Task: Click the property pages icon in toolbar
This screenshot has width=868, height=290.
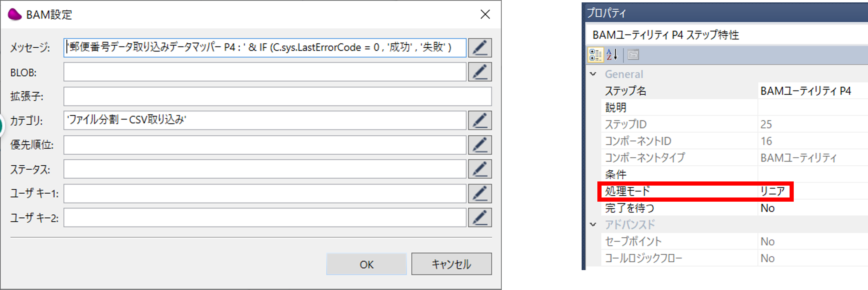Action: click(633, 55)
